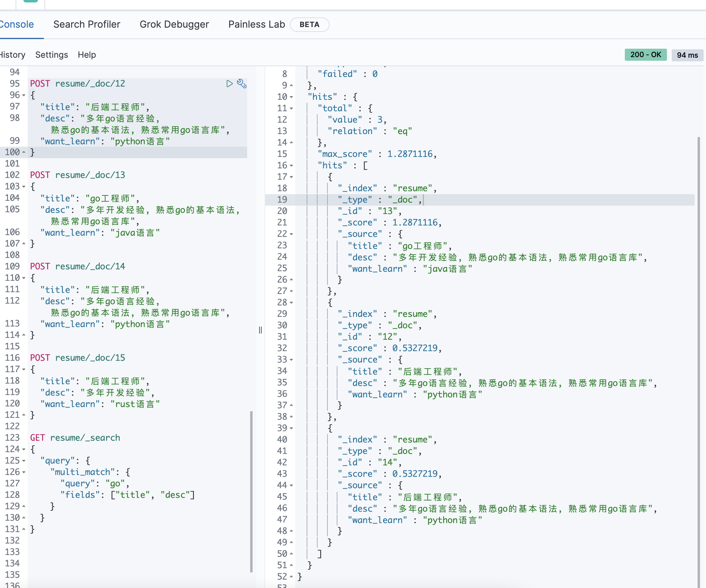
Task: Click the "fields": ["title", "desc"] line
Action: pyautogui.click(x=127, y=495)
